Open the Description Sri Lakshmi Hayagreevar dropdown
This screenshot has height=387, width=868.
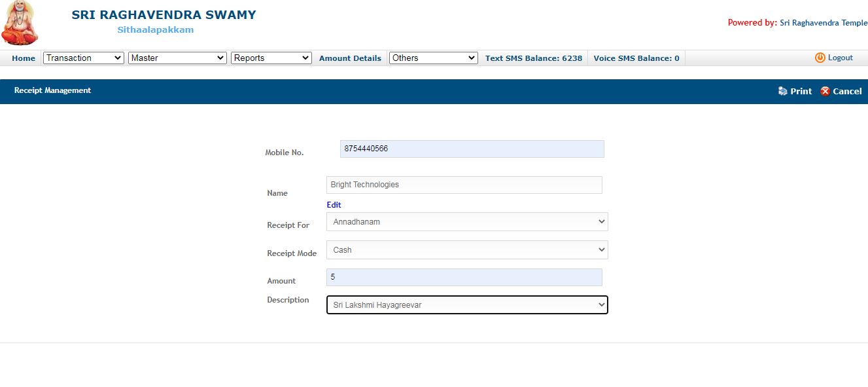point(467,304)
